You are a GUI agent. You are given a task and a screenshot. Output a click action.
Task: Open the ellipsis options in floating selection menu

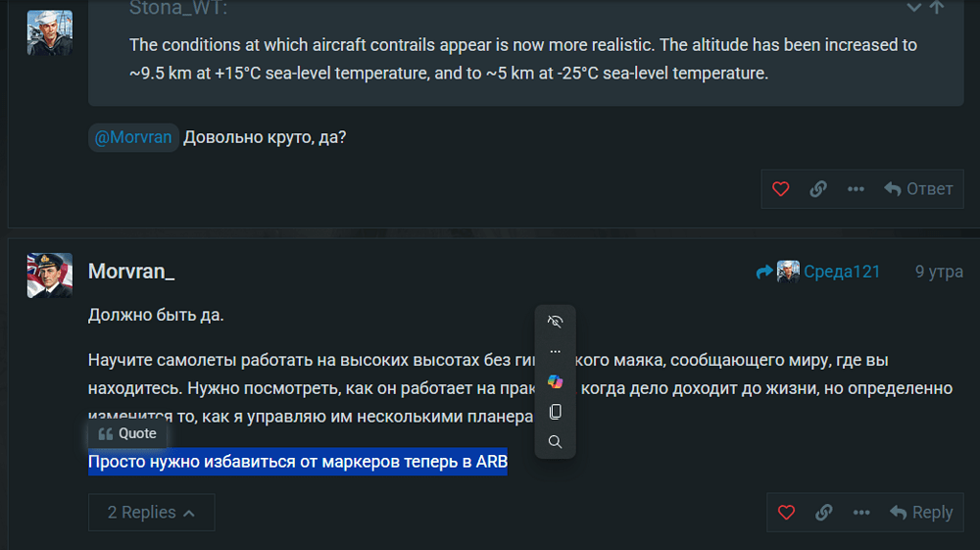click(x=556, y=351)
